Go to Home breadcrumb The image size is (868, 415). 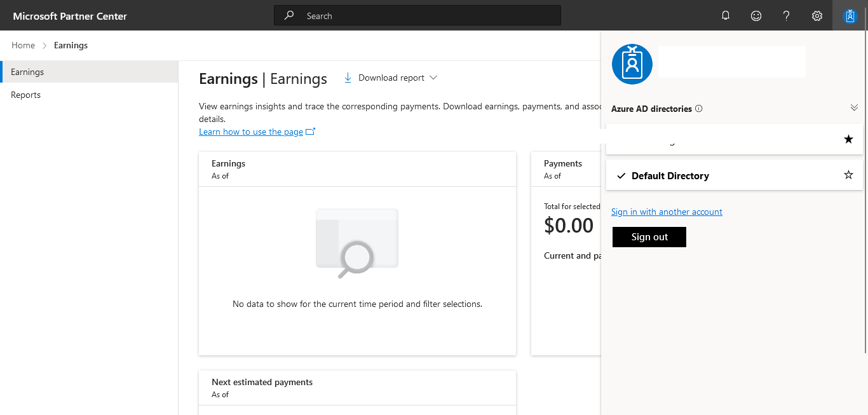tap(23, 45)
